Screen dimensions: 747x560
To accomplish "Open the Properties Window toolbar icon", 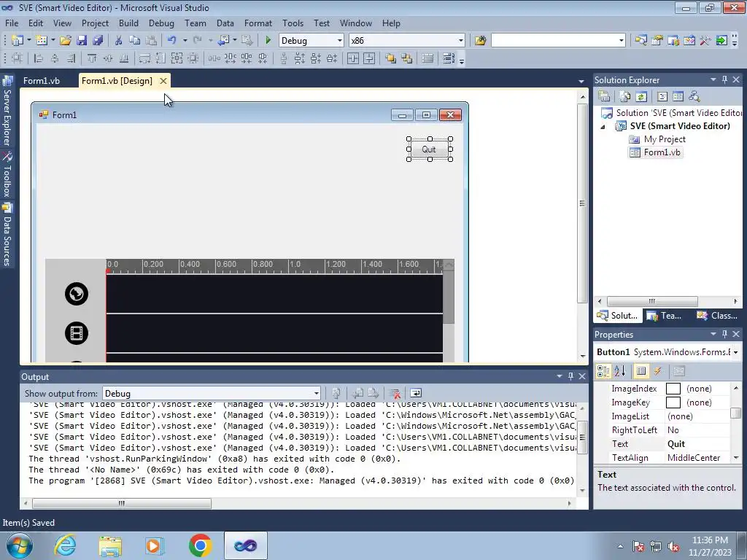I will [657, 41].
